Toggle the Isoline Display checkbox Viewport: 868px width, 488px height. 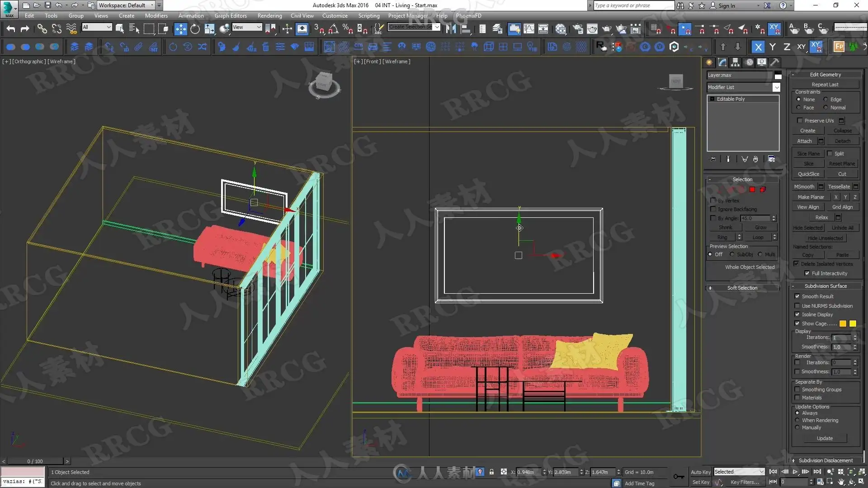click(x=797, y=314)
